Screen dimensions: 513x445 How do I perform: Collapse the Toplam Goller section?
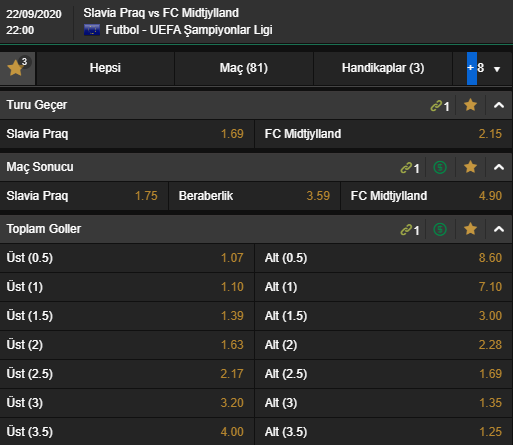pyautogui.click(x=499, y=229)
